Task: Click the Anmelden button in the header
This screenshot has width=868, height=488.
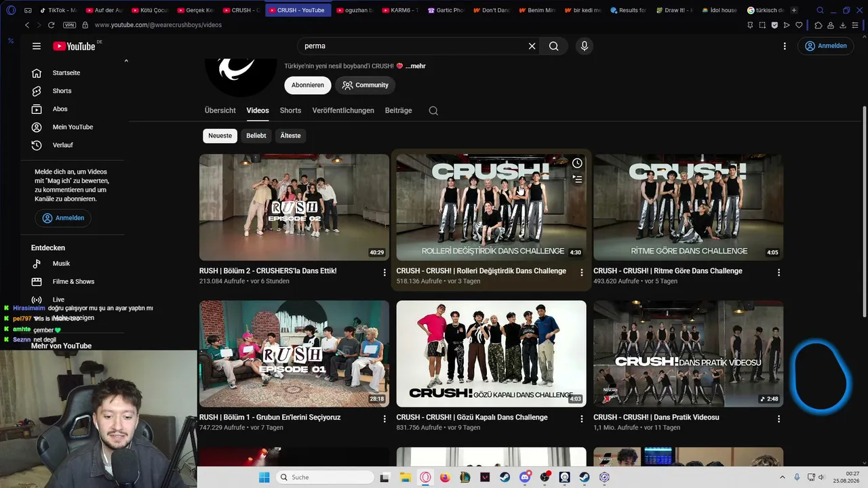Action: tap(826, 46)
